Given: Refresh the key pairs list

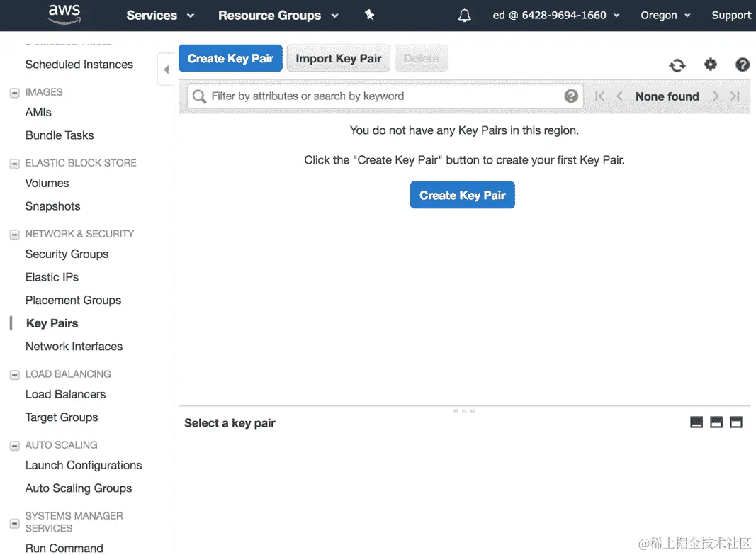Looking at the screenshot, I should (x=677, y=65).
